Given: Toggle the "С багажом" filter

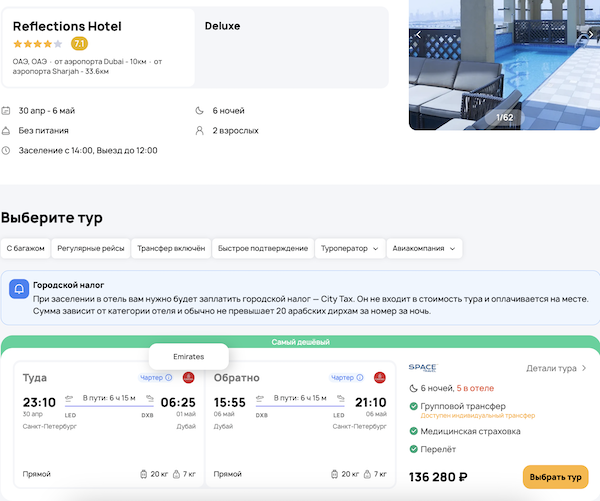Looking at the screenshot, I should point(23,248).
